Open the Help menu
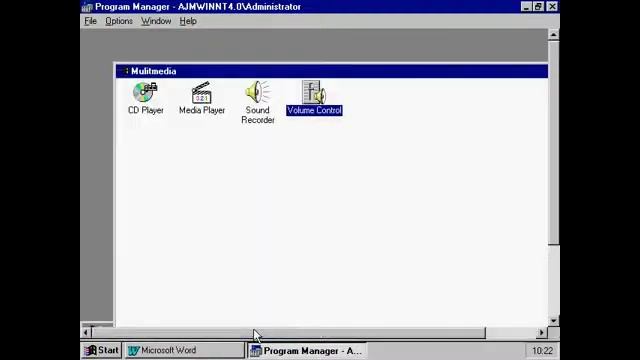 (x=188, y=21)
